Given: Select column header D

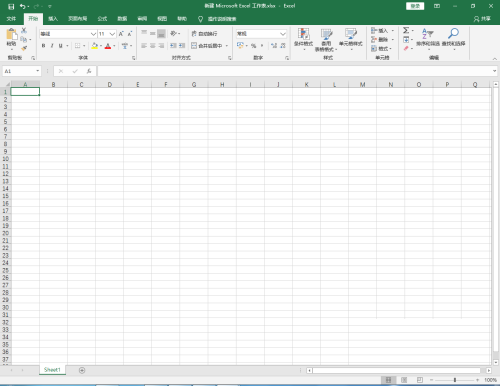Looking at the screenshot, I should [109, 85].
